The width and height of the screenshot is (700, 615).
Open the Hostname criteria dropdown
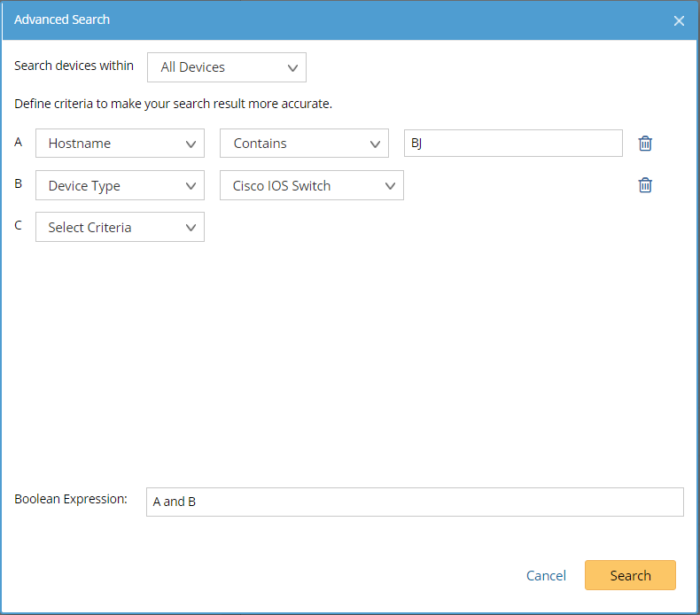120,144
